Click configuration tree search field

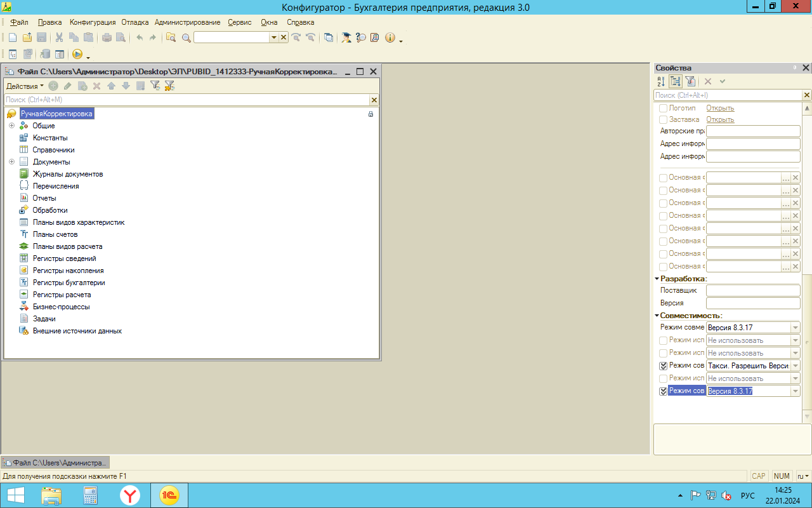(187, 100)
